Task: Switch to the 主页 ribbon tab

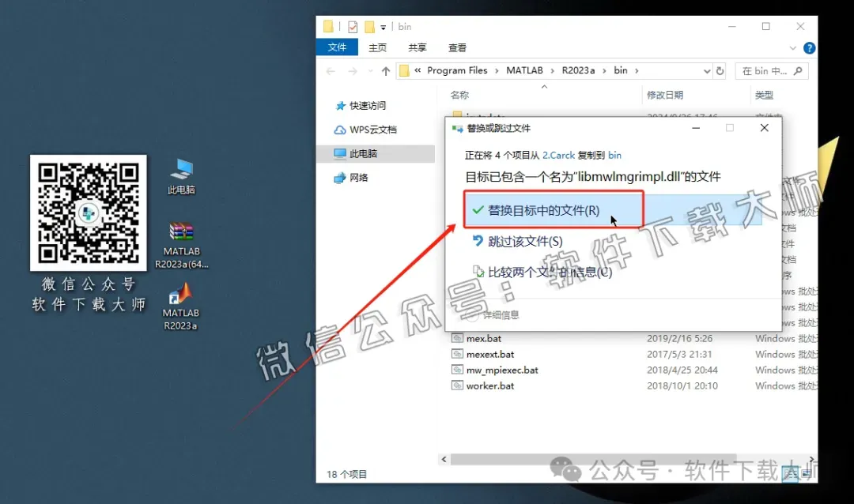Action: pyautogui.click(x=377, y=48)
